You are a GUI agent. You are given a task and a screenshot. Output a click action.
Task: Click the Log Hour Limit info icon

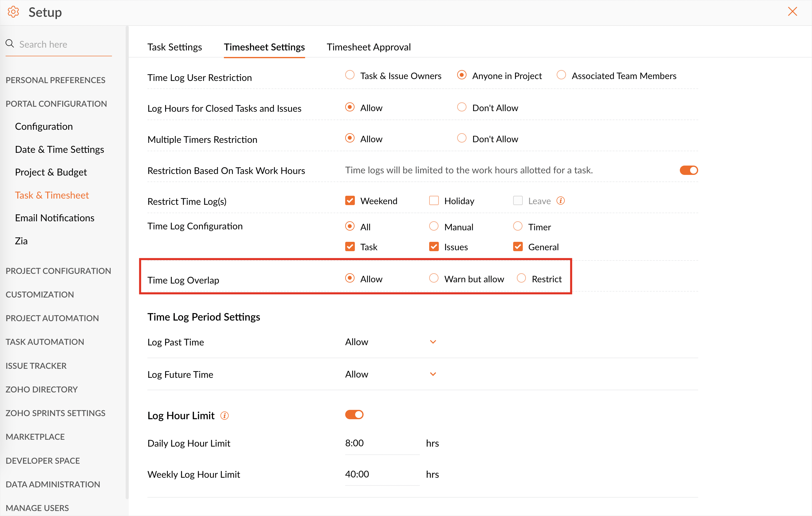225,416
